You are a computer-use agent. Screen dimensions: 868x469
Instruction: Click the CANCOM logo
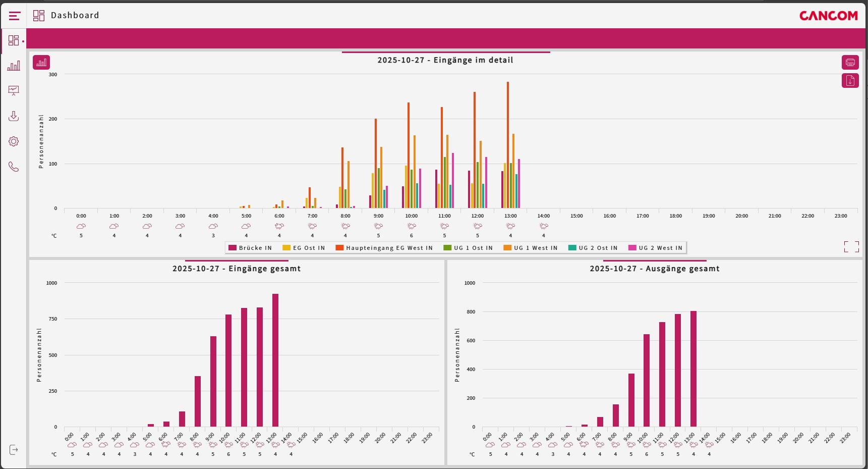[828, 16]
